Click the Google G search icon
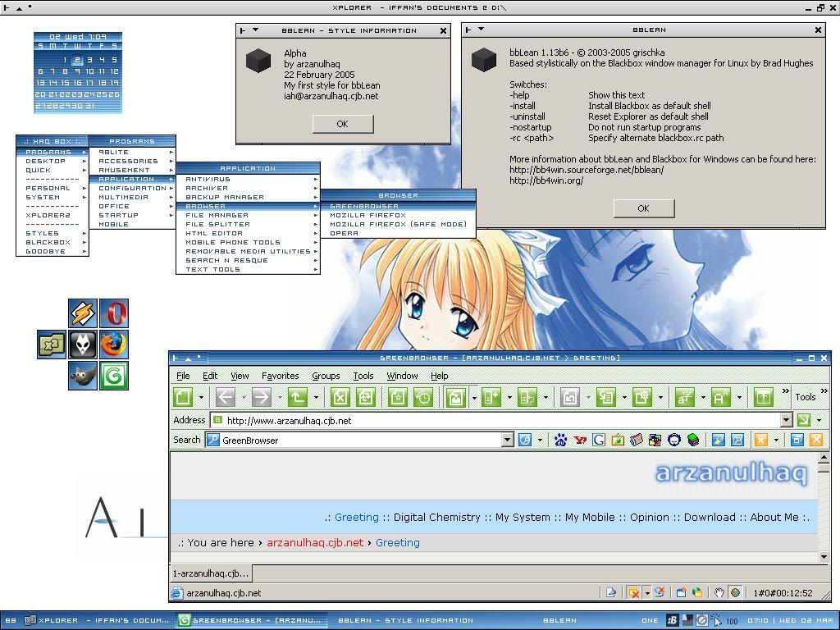Image resolution: width=840 pixels, height=630 pixels. coord(598,440)
